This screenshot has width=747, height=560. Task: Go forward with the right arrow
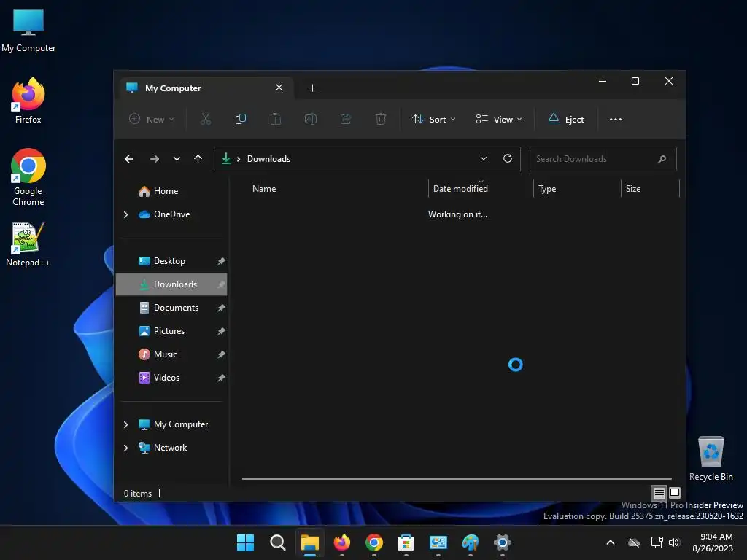tap(155, 159)
